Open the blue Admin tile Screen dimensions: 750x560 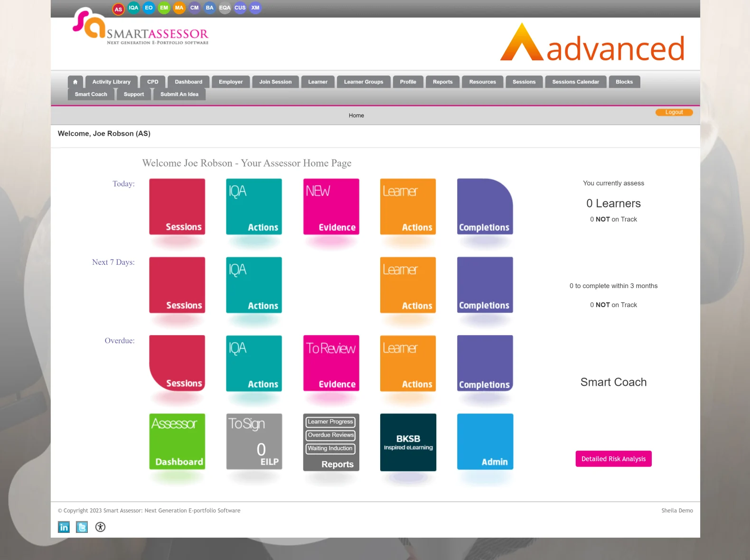click(x=485, y=441)
